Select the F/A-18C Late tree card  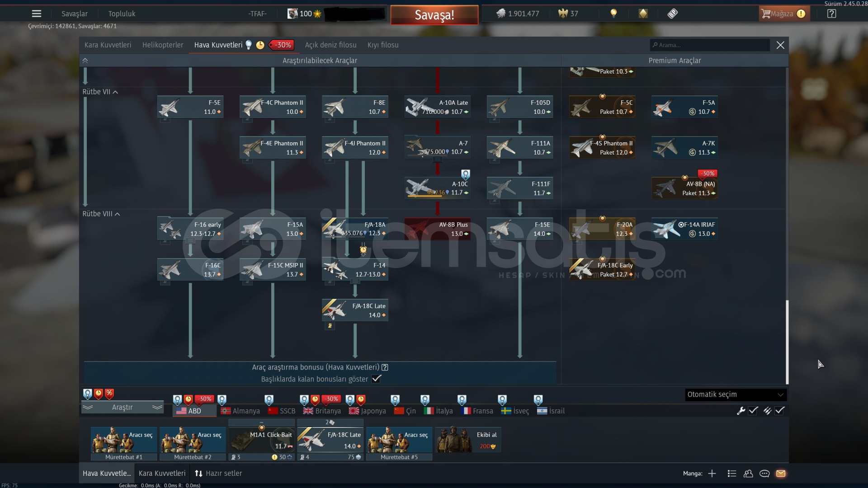tap(355, 310)
